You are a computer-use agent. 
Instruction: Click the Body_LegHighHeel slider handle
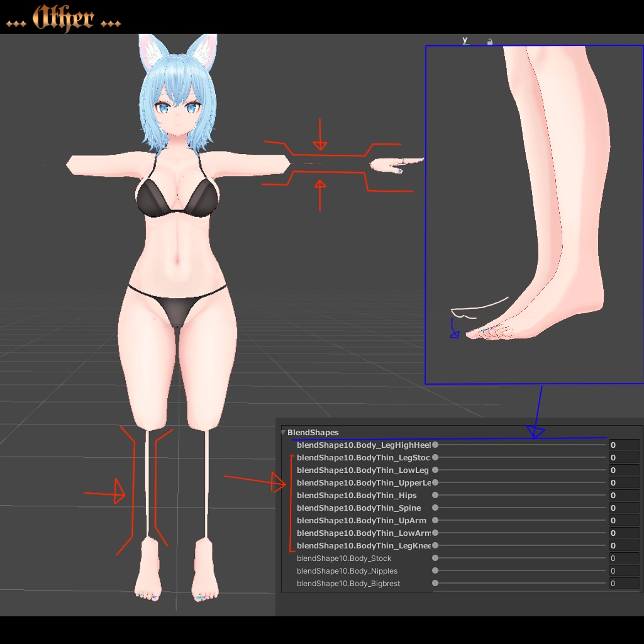[x=435, y=444]
